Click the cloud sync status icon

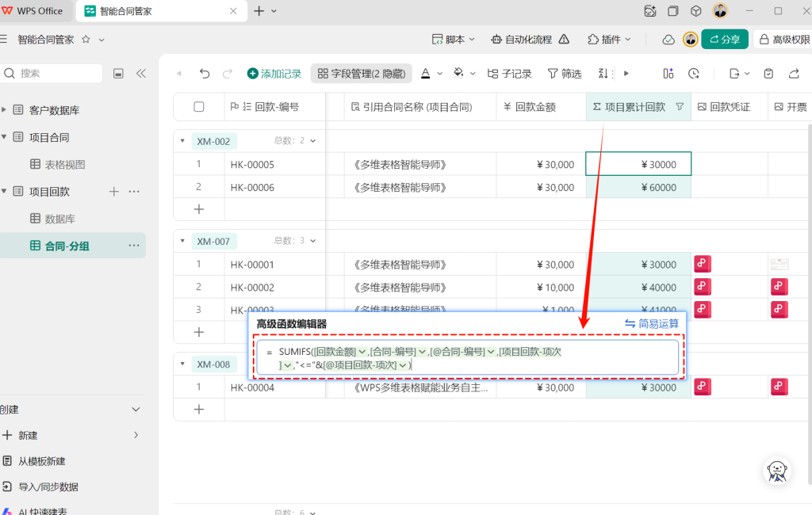(668, 40)
